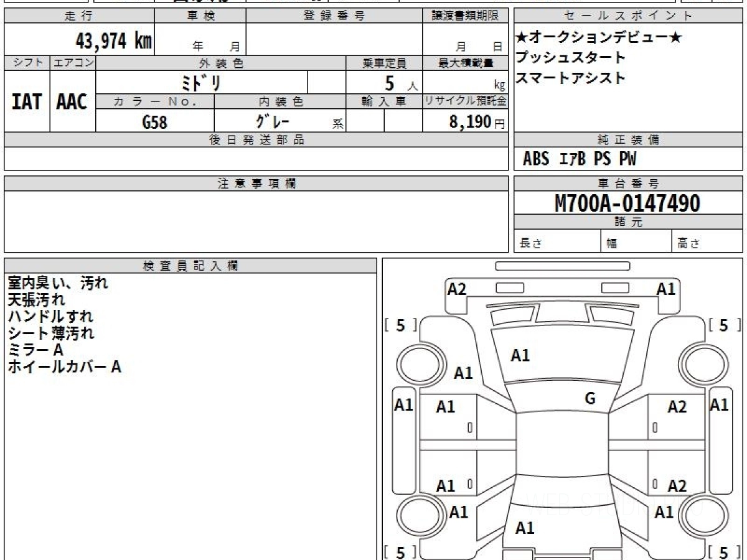
Task: Select the inspector note ホイールカバー A
Action: (64, 367)
